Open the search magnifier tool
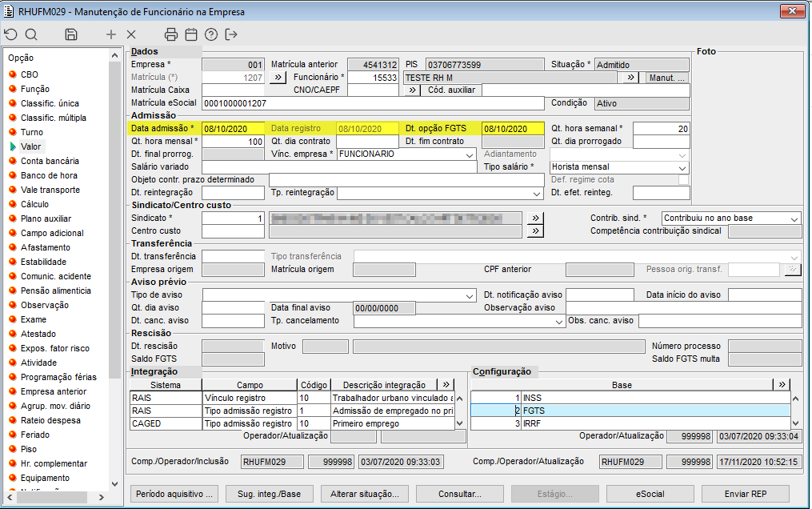 tap(31, 34)
